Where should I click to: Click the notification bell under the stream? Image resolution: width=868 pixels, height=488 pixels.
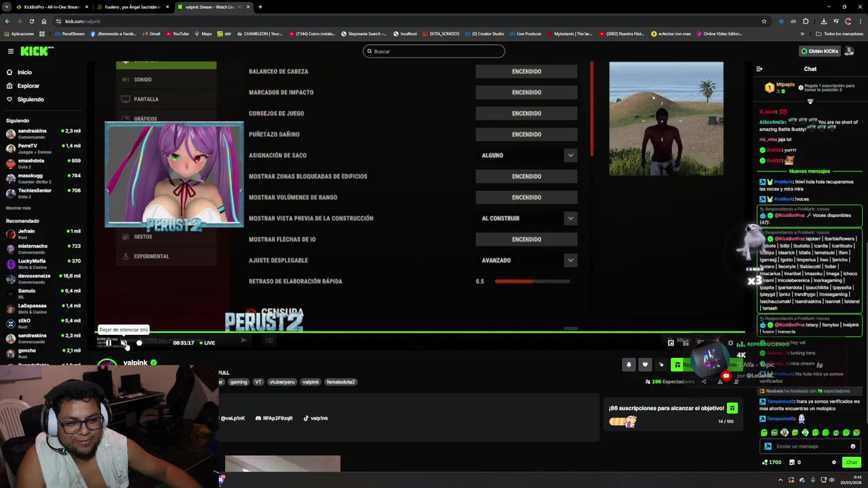click(x=629, y=365)
